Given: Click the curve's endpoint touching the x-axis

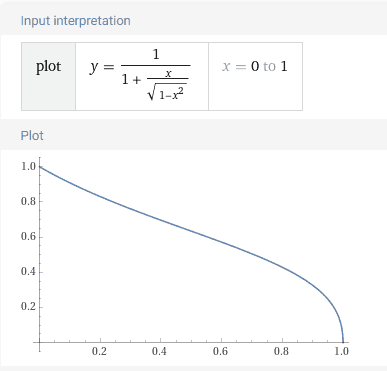Looking at the screenshot, I should click(343, 342).
